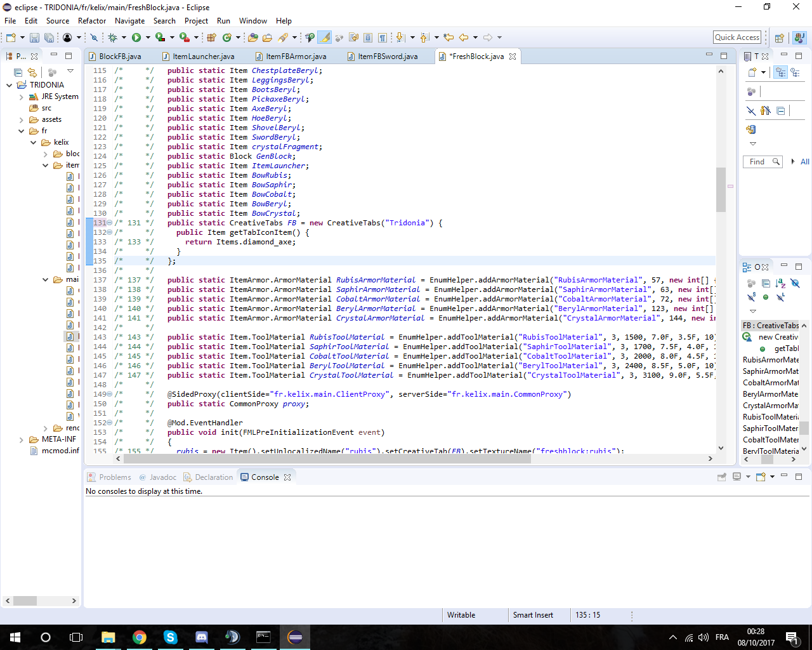Toggle Mark Occurrences highlighter button
This screenshot has height=650, width=812.
[x=324, y=37]
